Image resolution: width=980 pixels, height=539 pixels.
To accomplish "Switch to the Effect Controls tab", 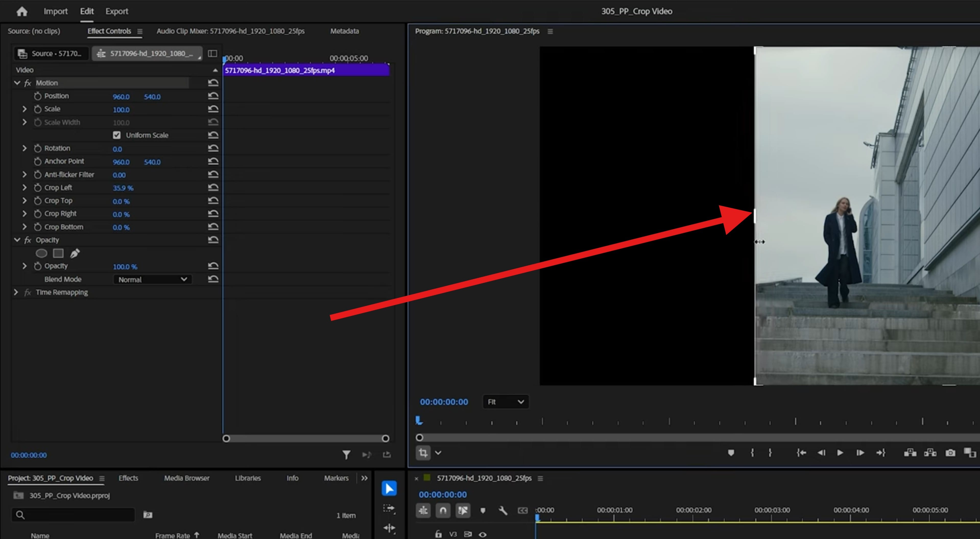I will [x=109, y=31].
